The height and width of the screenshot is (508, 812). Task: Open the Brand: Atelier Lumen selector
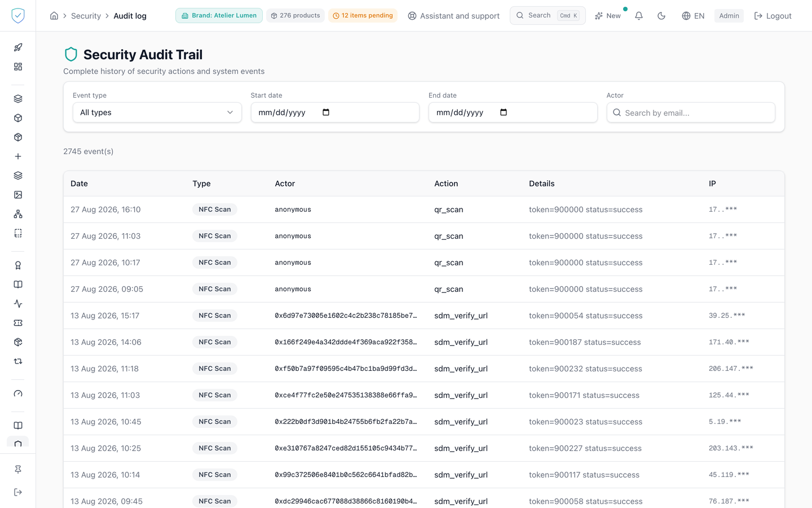(219, 16)
